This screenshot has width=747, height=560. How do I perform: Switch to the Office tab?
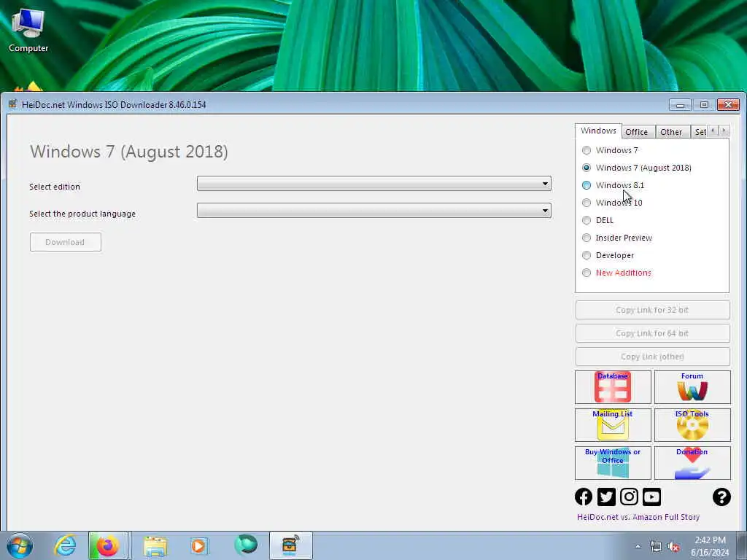pyautogui.click(x=636, y=132)
